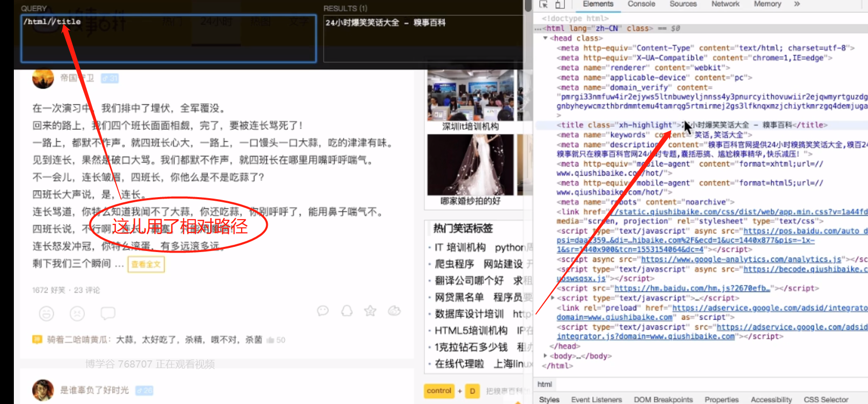868x404 pixels.
Task: Open the Event Listeners pane tab
Action: point(596,399)
